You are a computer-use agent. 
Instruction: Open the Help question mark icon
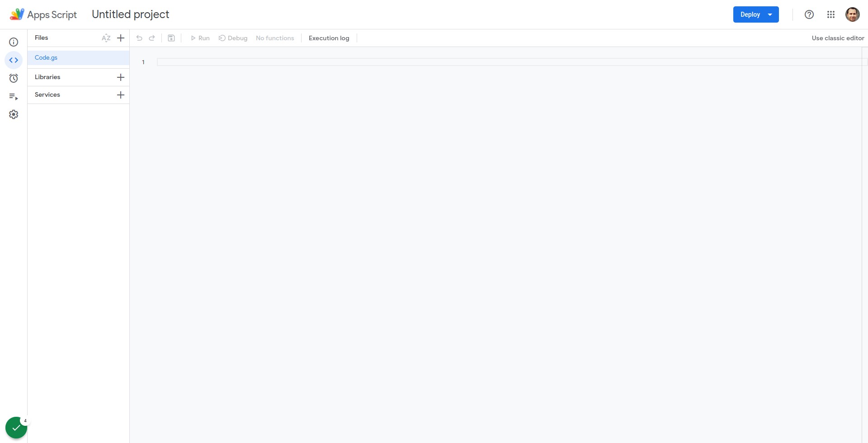pos(809,14)
